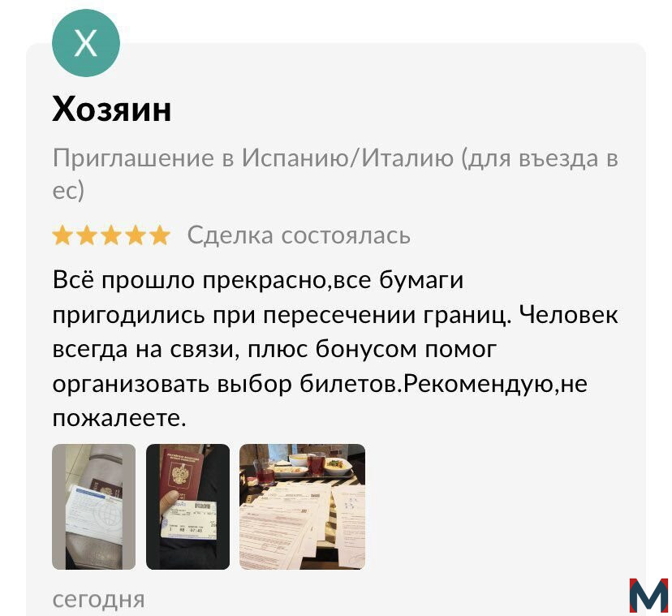Click the first gold rating star

point(62,235)
